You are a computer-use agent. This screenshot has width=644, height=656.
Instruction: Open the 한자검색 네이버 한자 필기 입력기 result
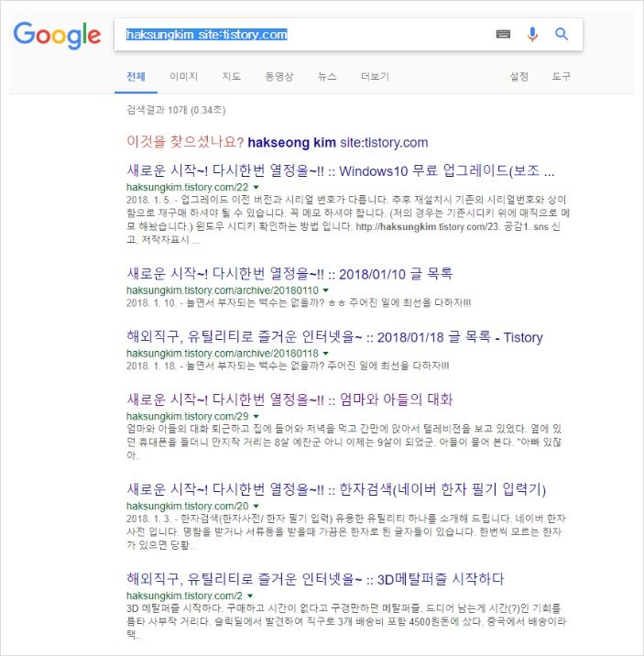tap(336, 489)
